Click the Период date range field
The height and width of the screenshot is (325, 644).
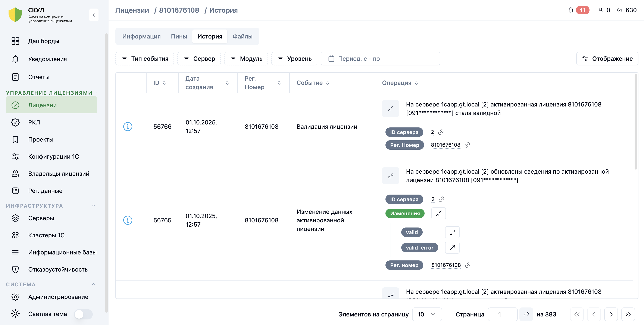coord(380,59)
